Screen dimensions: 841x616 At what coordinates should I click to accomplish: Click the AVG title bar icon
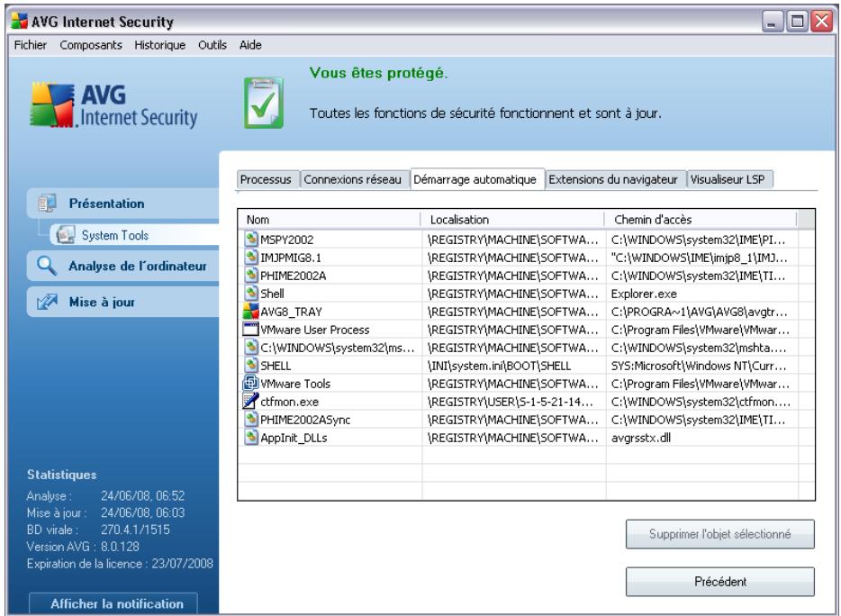19,21
